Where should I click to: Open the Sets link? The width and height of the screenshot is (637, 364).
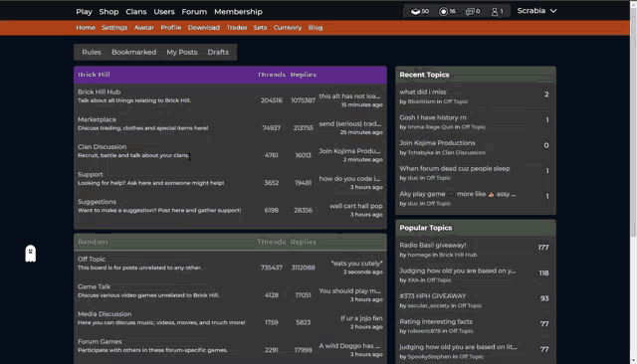point(260,28)
